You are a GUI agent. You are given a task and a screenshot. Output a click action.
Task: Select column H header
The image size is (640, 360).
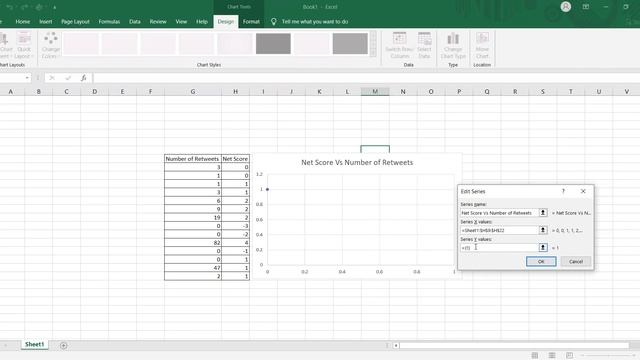pos(236,91)
